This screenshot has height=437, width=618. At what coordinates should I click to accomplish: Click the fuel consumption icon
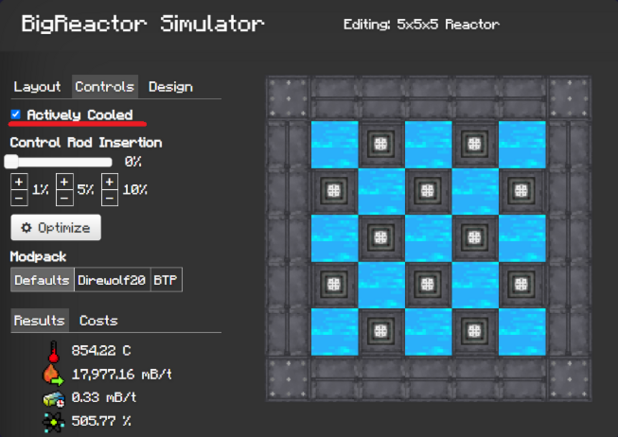pos(53,398)
